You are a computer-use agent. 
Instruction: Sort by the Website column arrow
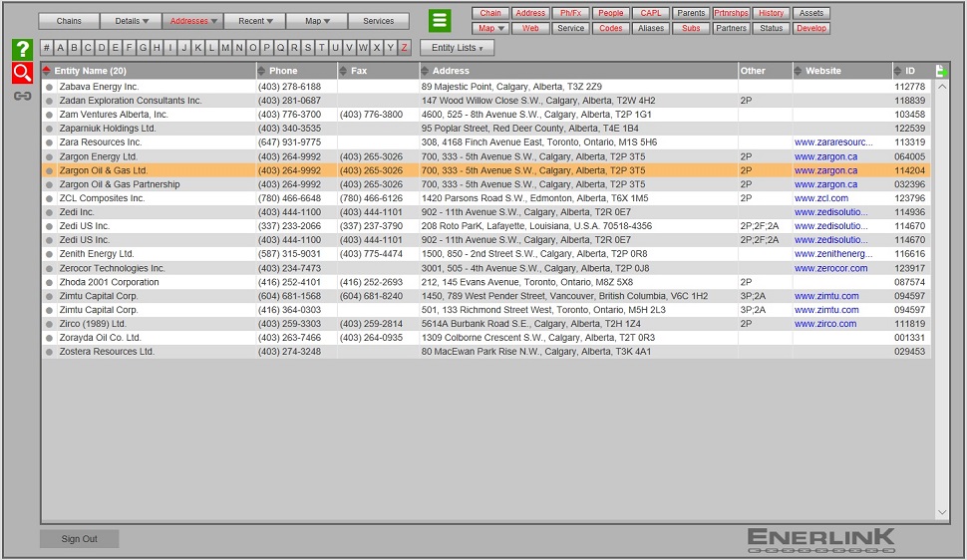798,71
